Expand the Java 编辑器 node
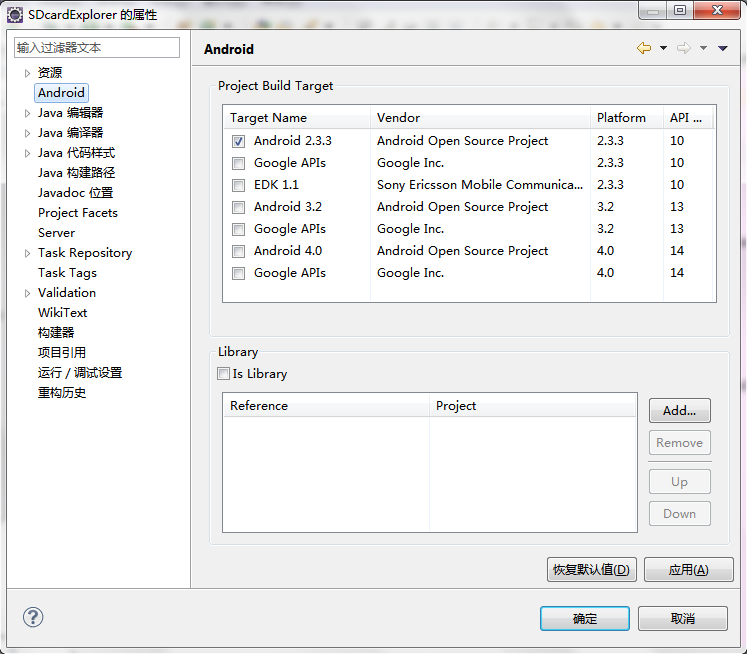The width and height of the screenshot is (747, 654). click(27, 113)
